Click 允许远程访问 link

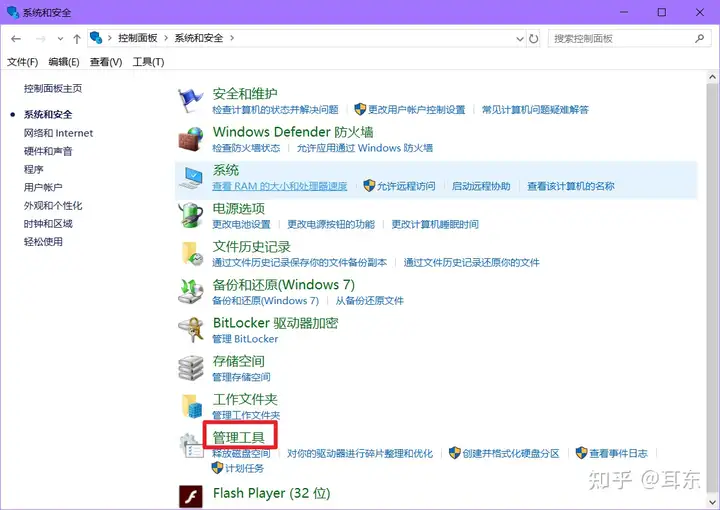pos(406,186)
